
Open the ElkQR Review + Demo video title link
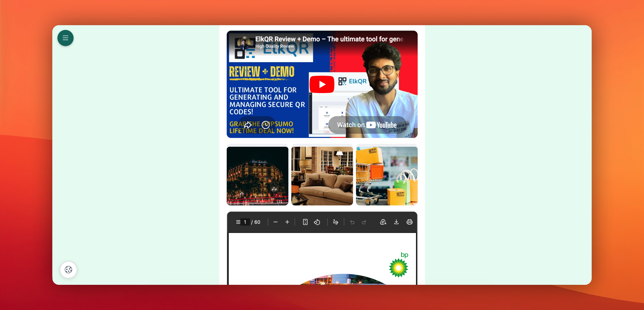point(329,39)
